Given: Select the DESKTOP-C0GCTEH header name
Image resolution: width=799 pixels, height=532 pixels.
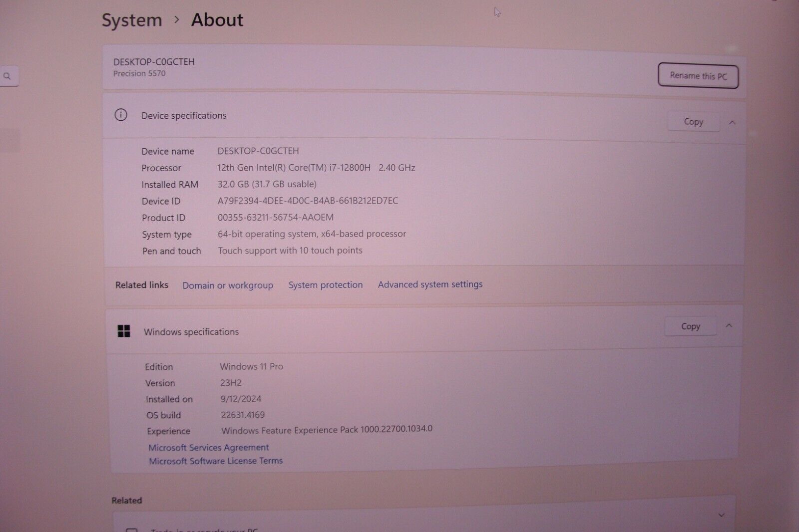Looking at the screenshot, I should [x=154, y=62].
